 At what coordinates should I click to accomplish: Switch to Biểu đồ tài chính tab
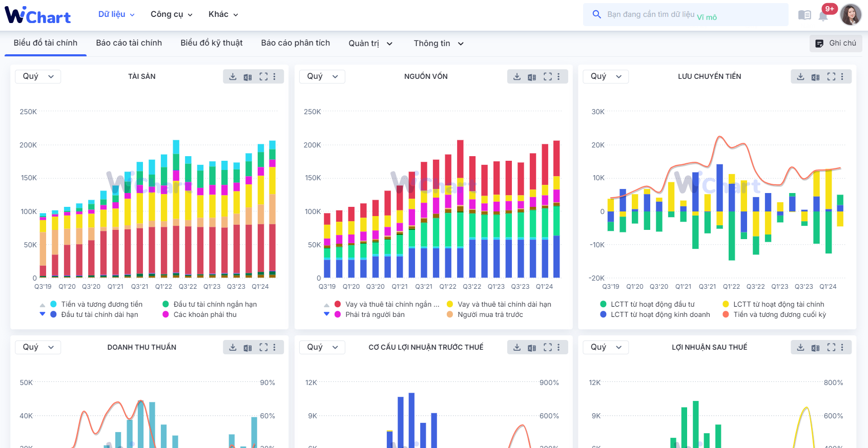tap(46, 43)
